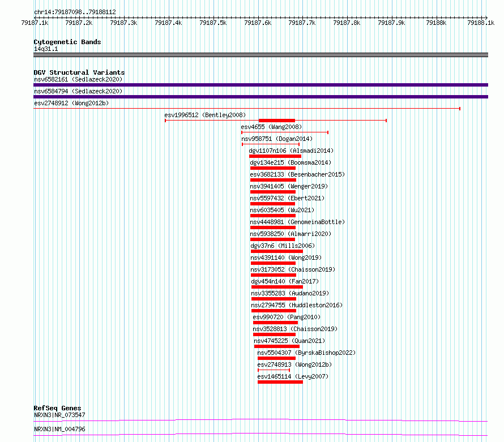Open the esv1996512 (Bentley2008) variant
This screenshot has width=504, height=442.
pos(205,115)
